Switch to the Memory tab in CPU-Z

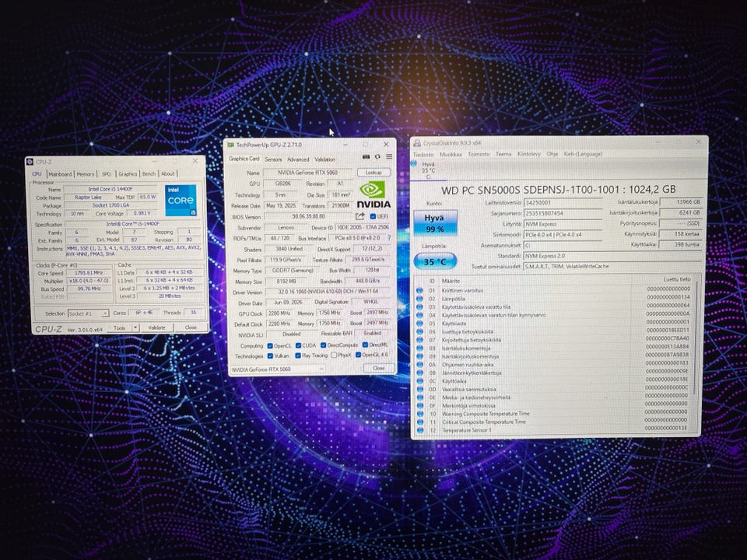click(x=86, y=174)
